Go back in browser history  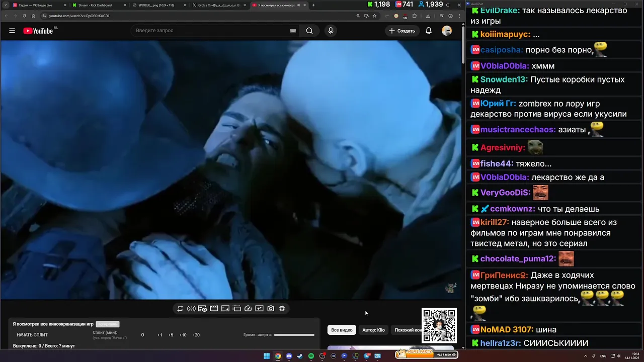click(x=6, y=16)
